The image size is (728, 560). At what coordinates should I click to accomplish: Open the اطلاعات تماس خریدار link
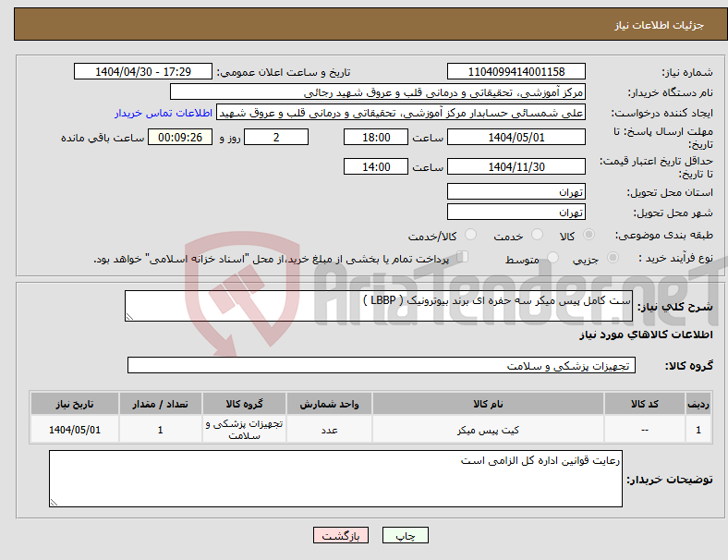pos(164,113)
